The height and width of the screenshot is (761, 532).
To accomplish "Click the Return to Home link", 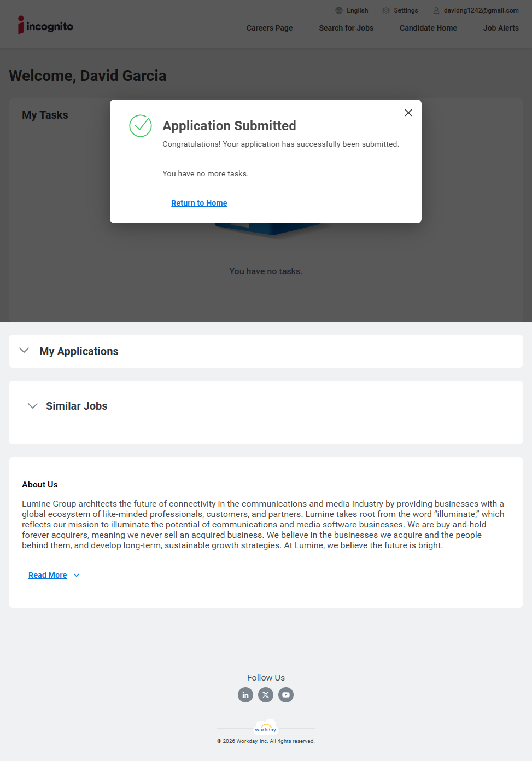I will (x=199, y=203).
